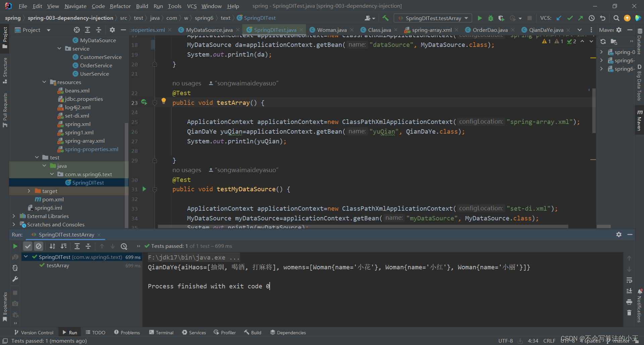
Task: Open Search Everywhere magnifier icon
Action: (x=616, y=18)
